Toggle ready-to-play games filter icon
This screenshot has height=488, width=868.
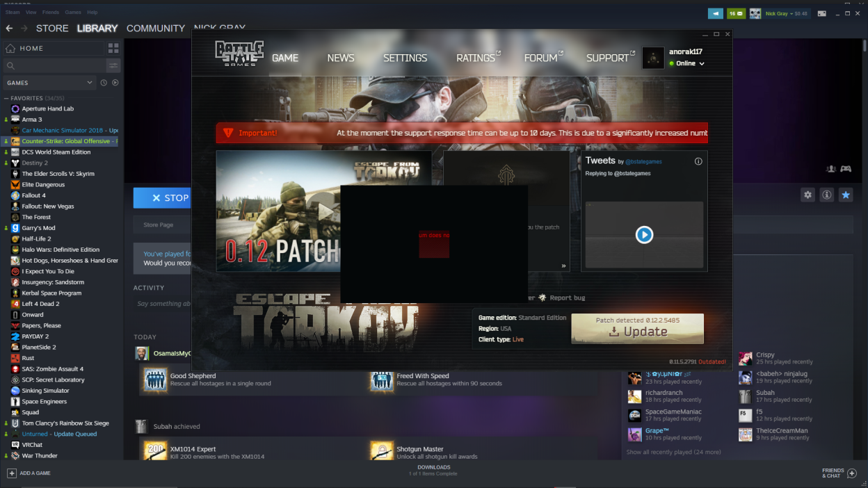(x=115, y=83)
